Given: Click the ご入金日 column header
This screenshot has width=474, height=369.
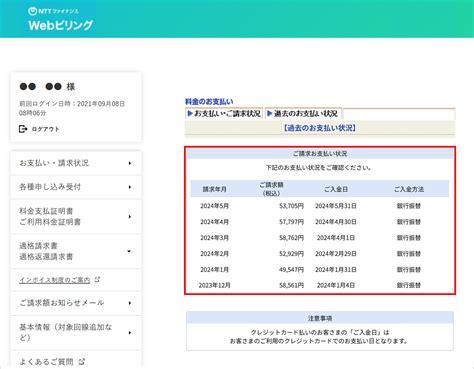Looking at the screenshot, I should point(336,189).
